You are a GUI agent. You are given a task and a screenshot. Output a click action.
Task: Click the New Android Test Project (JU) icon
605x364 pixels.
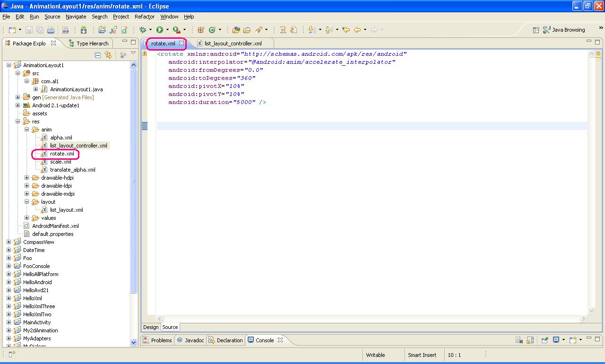point(113,30)
